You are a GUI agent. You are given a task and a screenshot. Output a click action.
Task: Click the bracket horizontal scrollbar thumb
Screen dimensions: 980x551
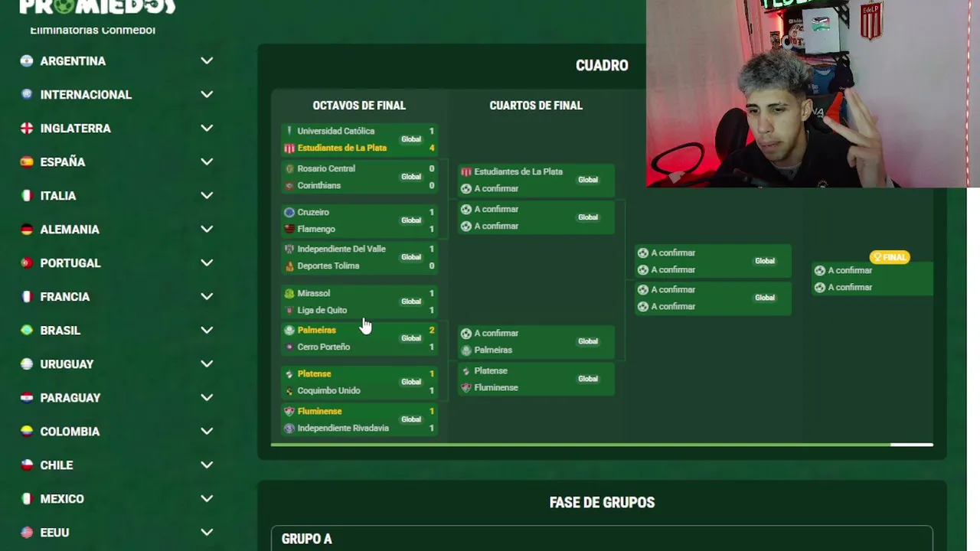(x=580, y=445)
